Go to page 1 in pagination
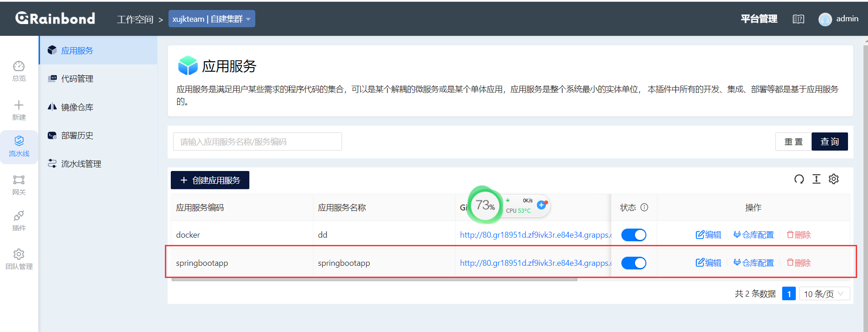This screenshot has height=332, width=868. (789, 294)
